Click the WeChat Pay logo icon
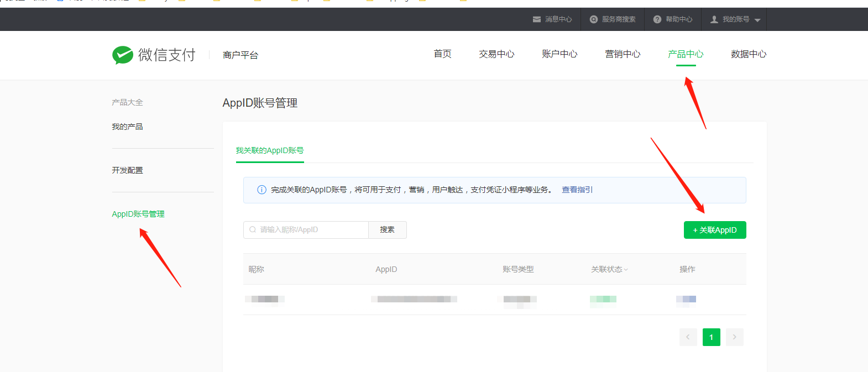Image resolution: width=868 pixels, height=372 pixels. pyautogui.click(x=123, y=55)
